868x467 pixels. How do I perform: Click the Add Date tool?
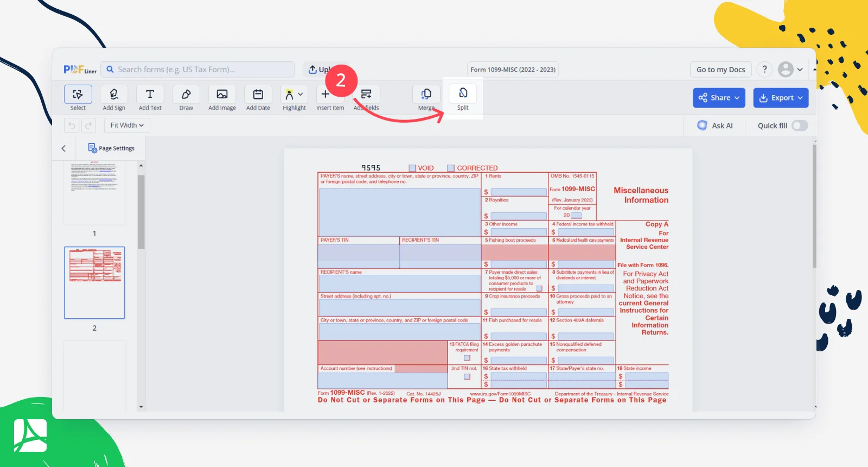tap(258, 98)
